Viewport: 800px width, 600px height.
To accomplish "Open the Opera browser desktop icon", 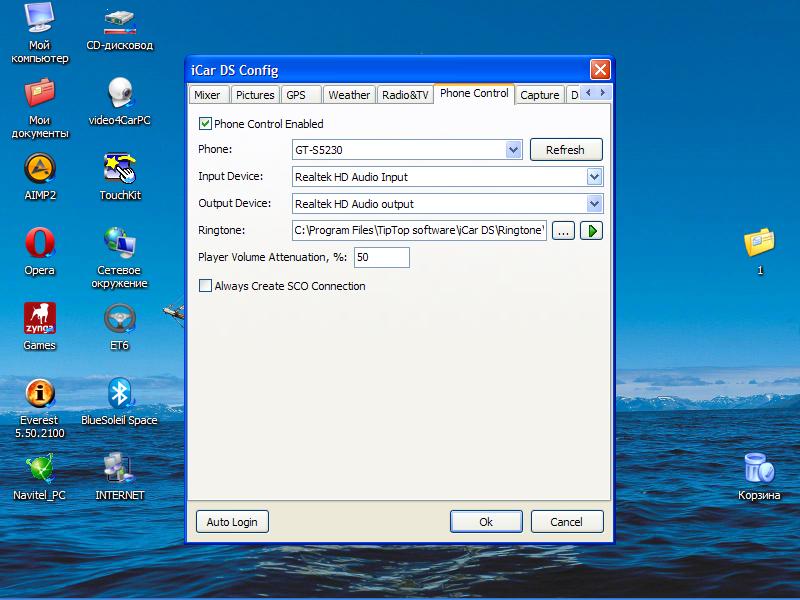I will tap(40, 243).
